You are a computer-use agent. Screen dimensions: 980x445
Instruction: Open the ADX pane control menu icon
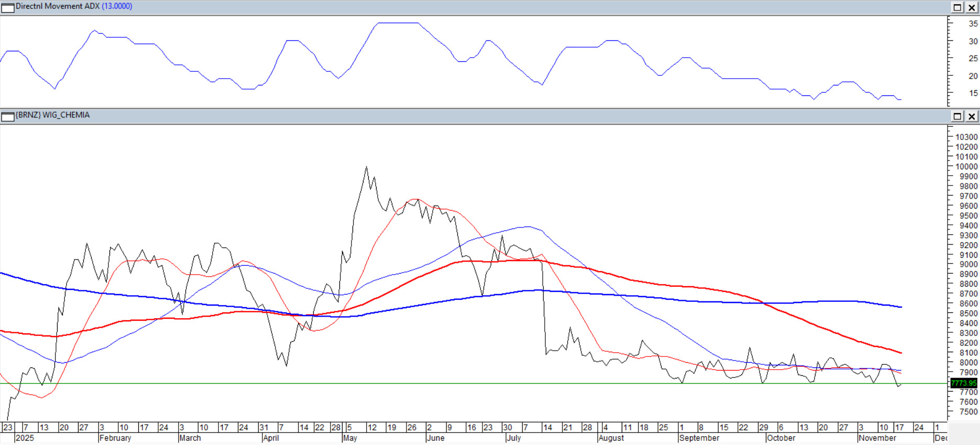coord(7,7)
